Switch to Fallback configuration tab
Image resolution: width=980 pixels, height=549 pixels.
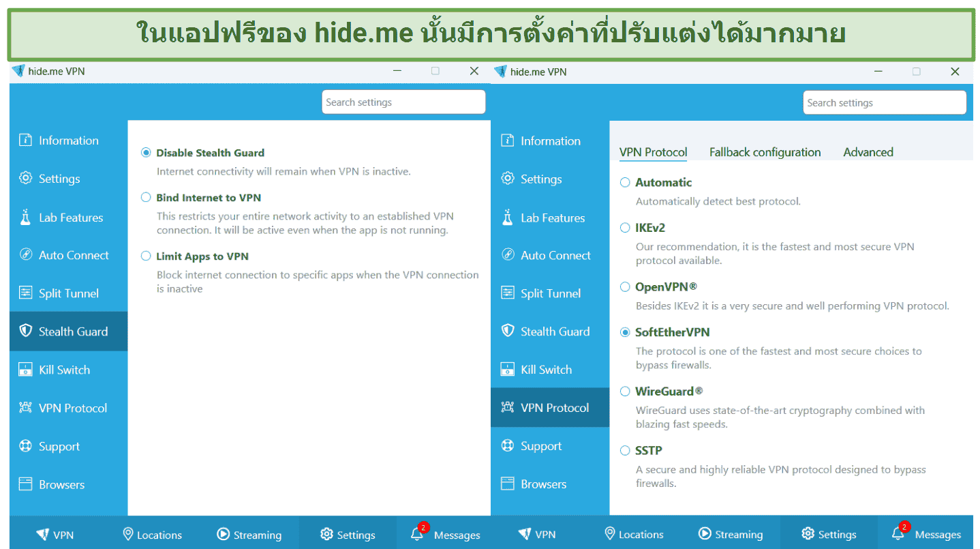pyautogui.click(x=765, y=152)
